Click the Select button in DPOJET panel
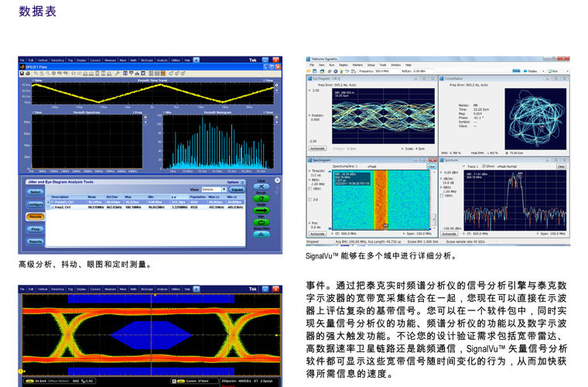The width and height of the screenshot is (588, 387). [x=36, y=193]
